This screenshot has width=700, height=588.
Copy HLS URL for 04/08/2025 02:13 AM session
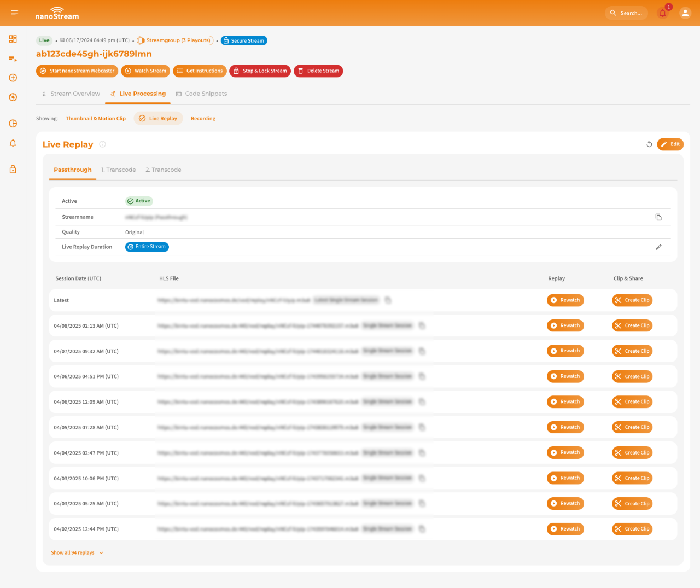coord(422,325)
